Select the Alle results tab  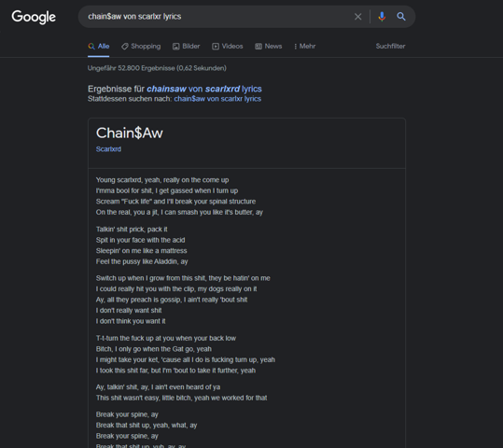click(99, 47)
